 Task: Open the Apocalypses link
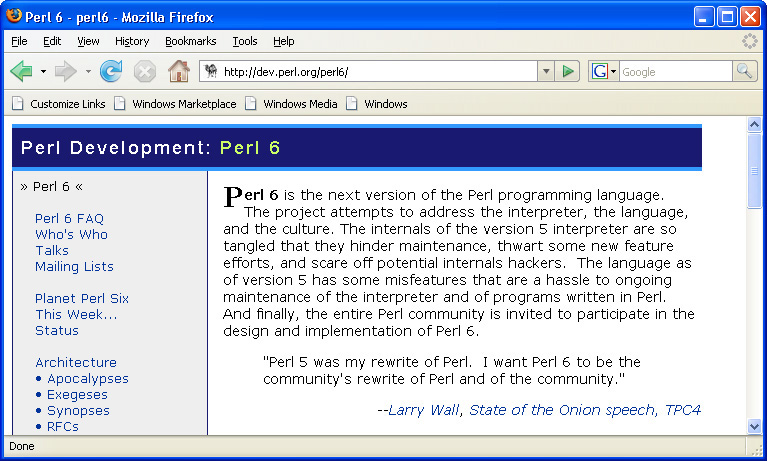tap(88, 379)
